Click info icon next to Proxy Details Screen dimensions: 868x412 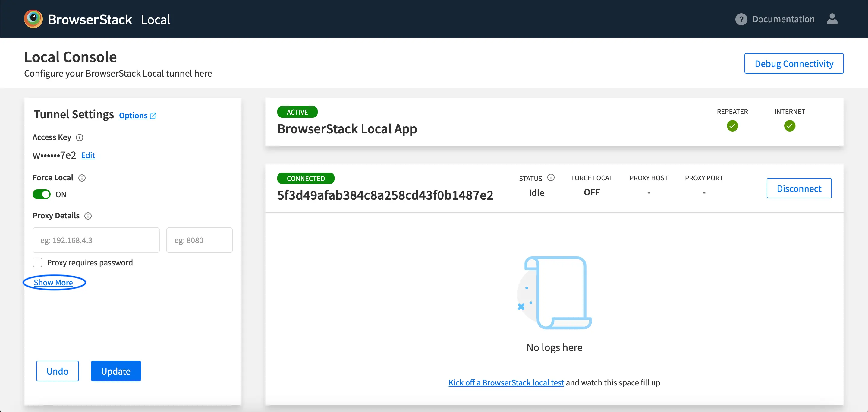pyautogui.click(x=88, y=216)
